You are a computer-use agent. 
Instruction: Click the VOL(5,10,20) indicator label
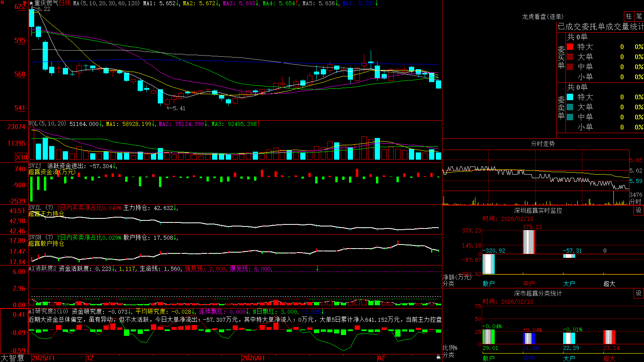47,124
